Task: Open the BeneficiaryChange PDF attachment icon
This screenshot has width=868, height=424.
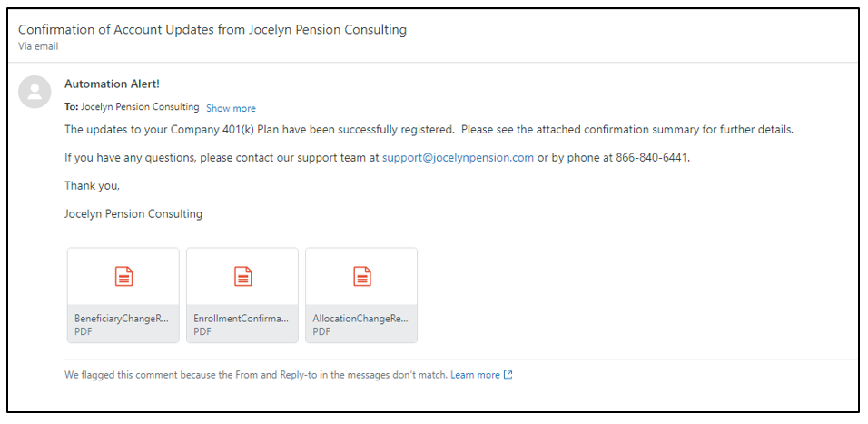Action: point(123,277)
